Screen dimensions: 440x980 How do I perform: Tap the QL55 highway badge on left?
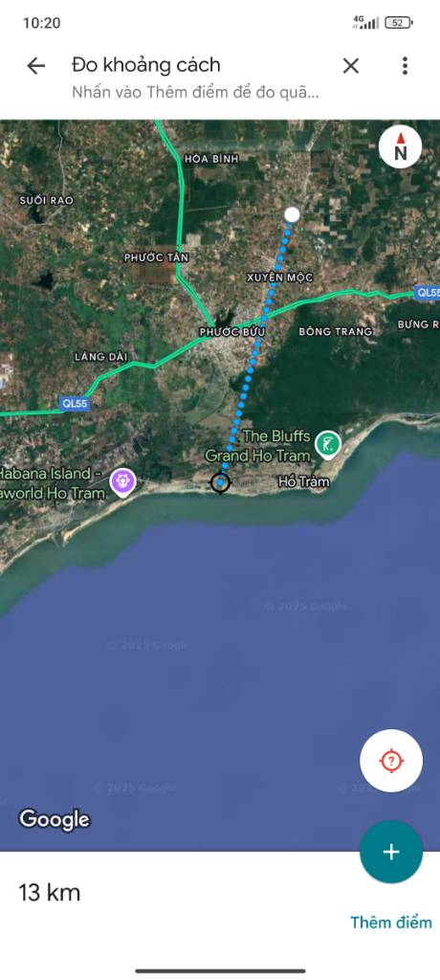tap(75, 404)
